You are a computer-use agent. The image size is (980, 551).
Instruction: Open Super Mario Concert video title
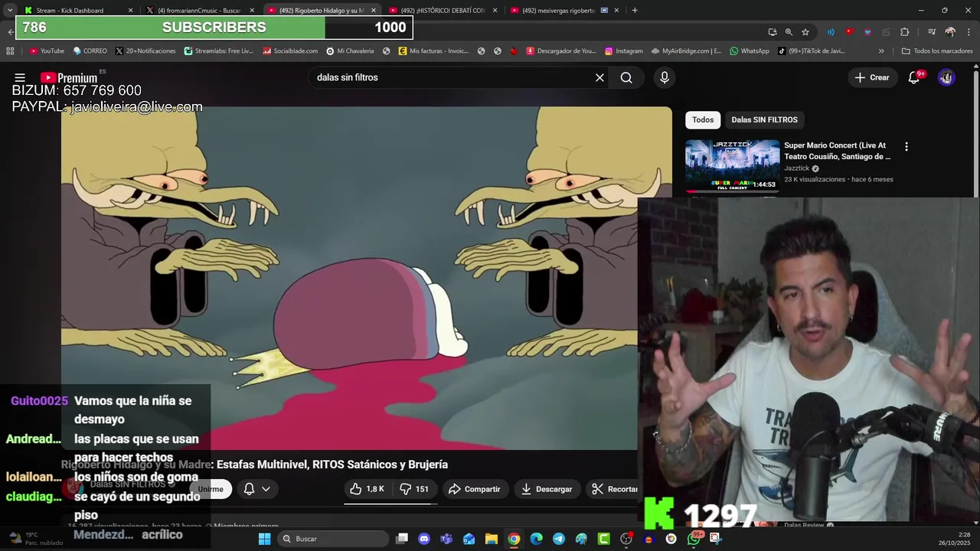click(838, 151)
